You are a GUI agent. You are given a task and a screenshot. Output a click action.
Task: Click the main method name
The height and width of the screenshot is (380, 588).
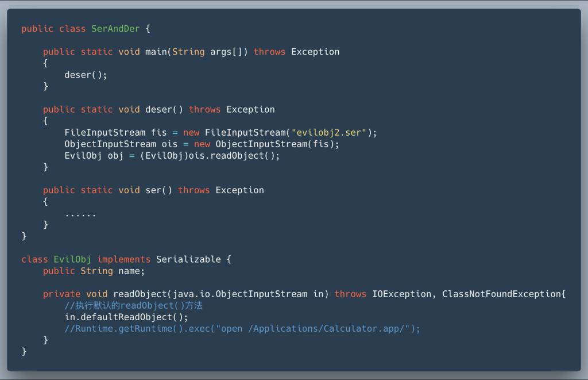(x=156, y=52)
